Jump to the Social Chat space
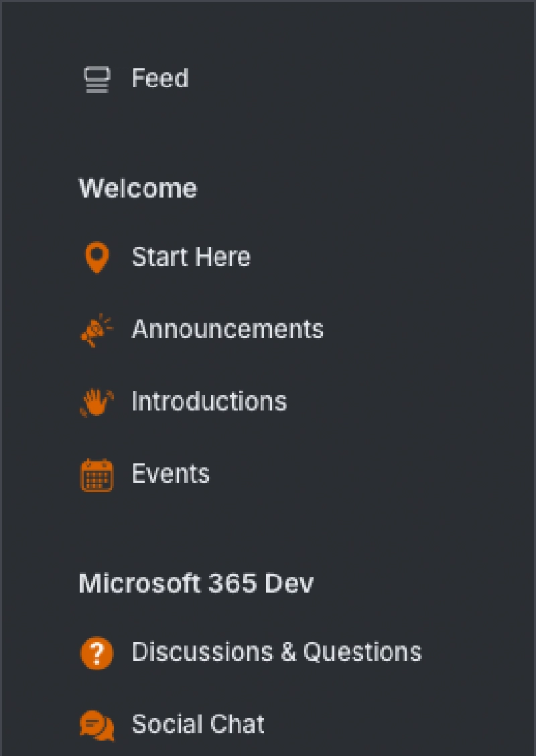Image resolution: width=536 pixels, height=756 pixels. pos(198,725)
